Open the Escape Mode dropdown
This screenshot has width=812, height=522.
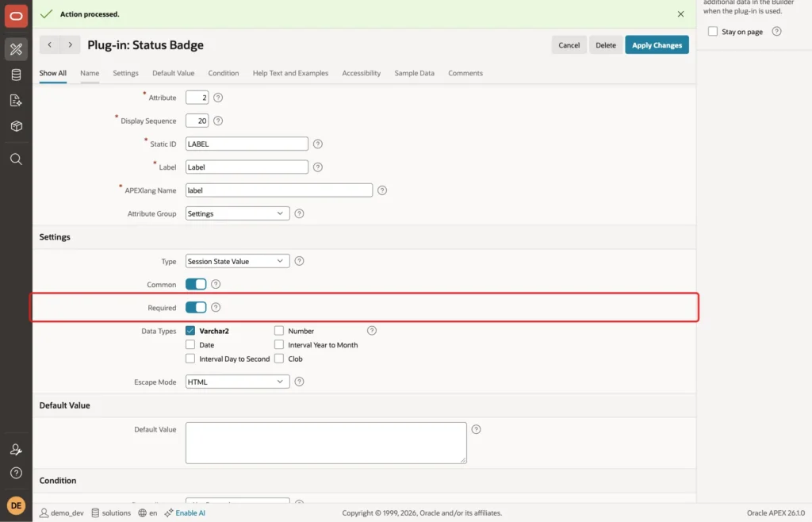coord(238,382)
